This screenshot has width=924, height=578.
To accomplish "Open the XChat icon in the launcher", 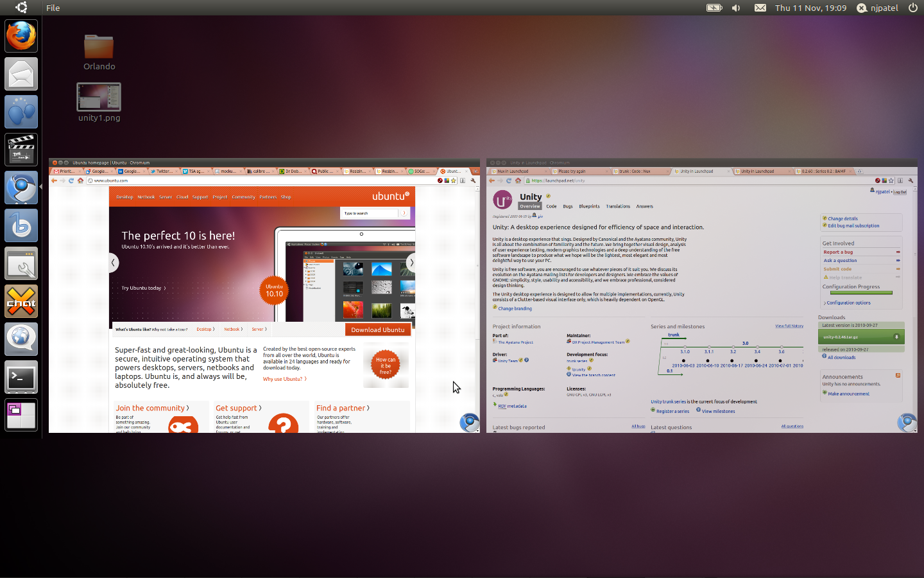I will point(21,301).
